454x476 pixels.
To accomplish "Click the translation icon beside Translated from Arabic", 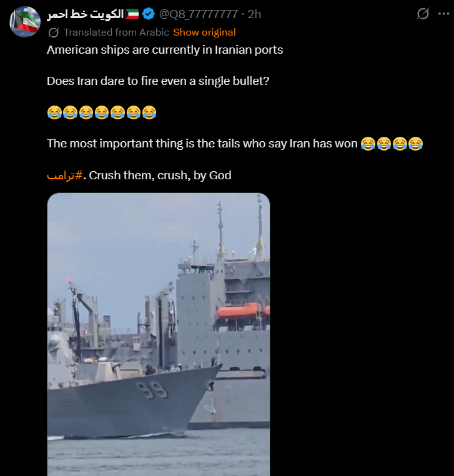I will pyautogui.click(x=54, y=32).
